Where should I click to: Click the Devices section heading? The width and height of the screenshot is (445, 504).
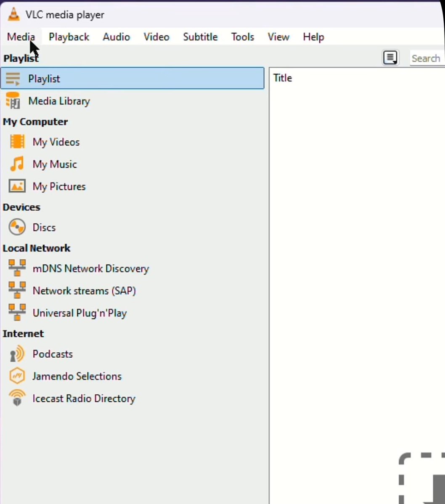[21, 207]
